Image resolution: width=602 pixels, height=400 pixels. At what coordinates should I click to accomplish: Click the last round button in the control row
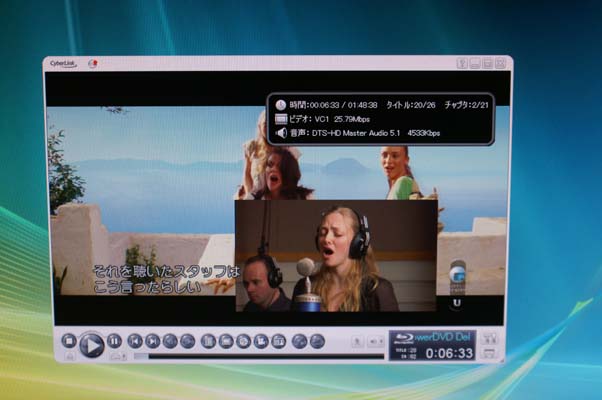[317, 341]
